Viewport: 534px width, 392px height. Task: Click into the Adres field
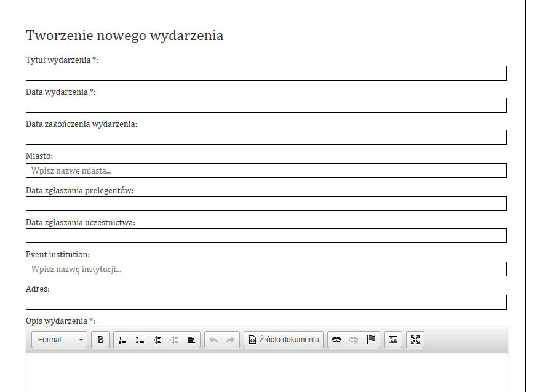[x=266, y=302]
